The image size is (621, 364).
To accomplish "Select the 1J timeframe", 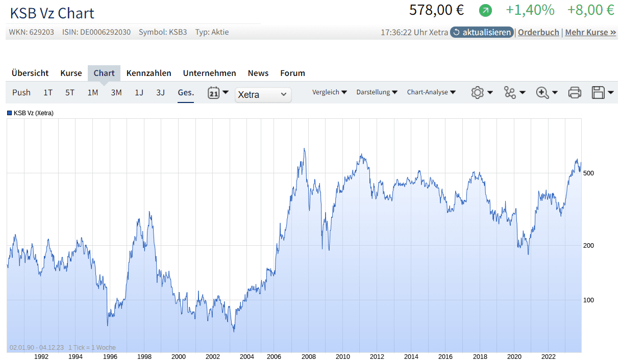I will 139,92.
